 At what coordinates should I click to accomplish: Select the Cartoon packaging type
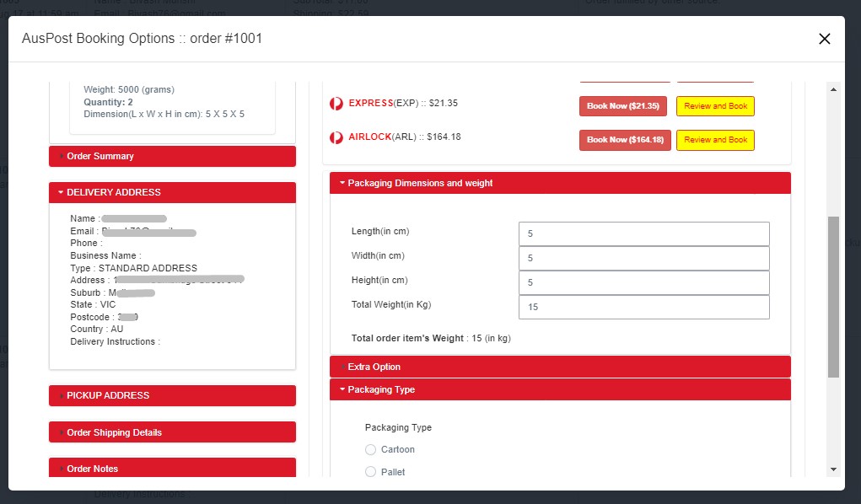point(371,450)
